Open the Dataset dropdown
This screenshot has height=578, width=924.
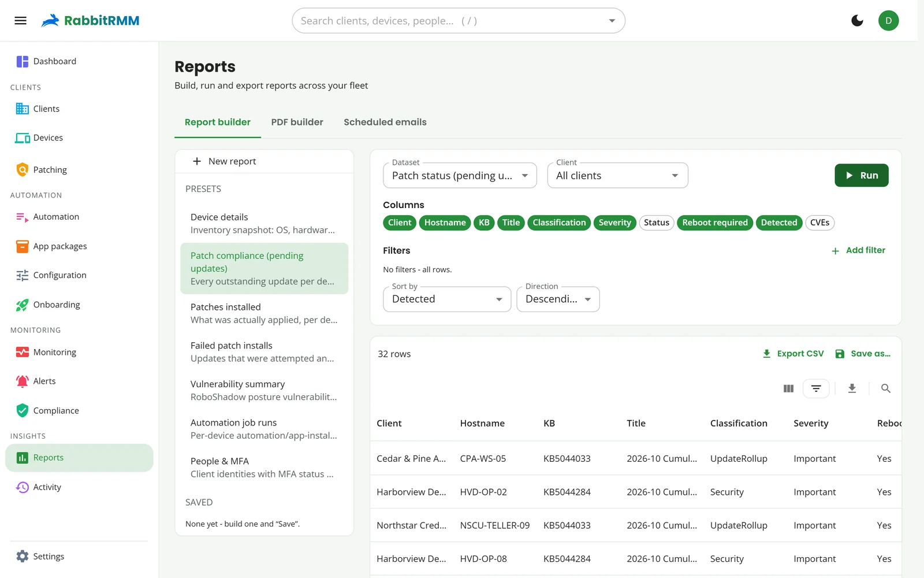pos(460,176)
